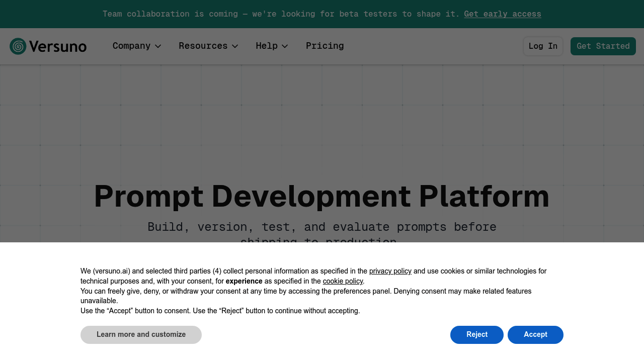Open the Resources menu
Screen dimensions: 644x362
[x=208, y=46]
